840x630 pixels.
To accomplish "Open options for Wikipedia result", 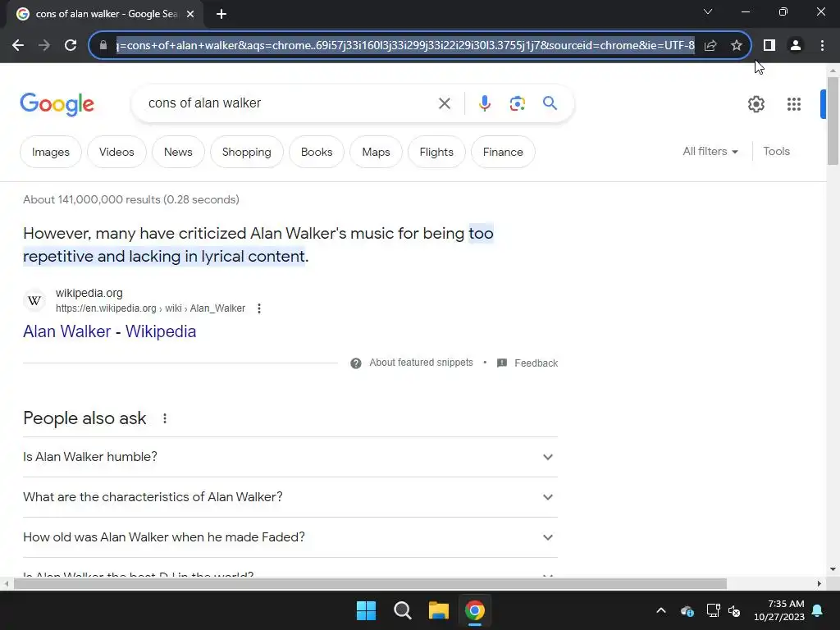I will pos(259,308).
